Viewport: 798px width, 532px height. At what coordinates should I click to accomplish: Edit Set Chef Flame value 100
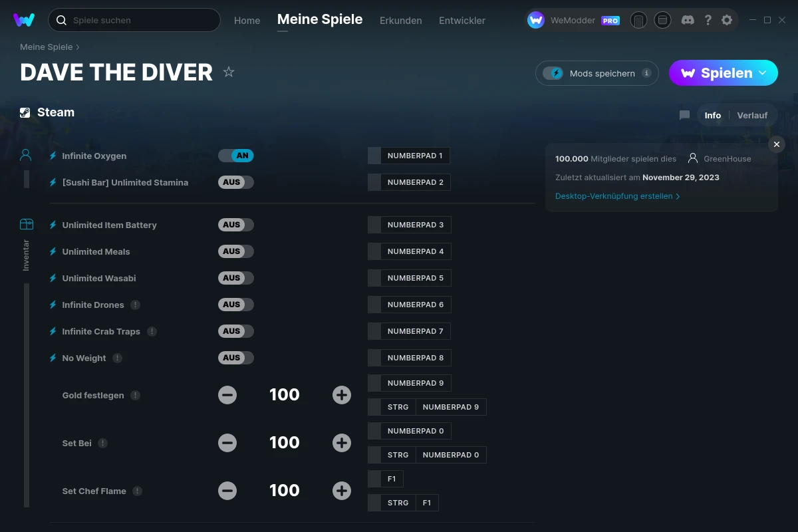pyautogui.click(x=285, y=491)
